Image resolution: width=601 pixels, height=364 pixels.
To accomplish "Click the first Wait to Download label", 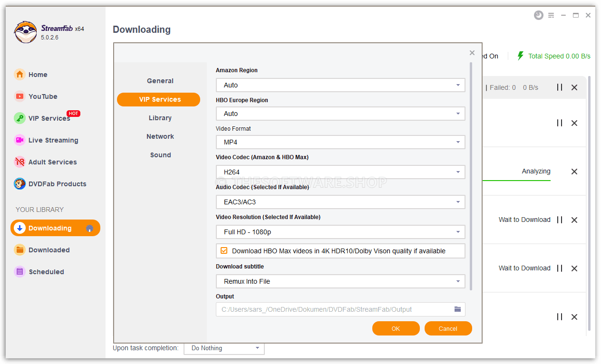I will point(524,220).
